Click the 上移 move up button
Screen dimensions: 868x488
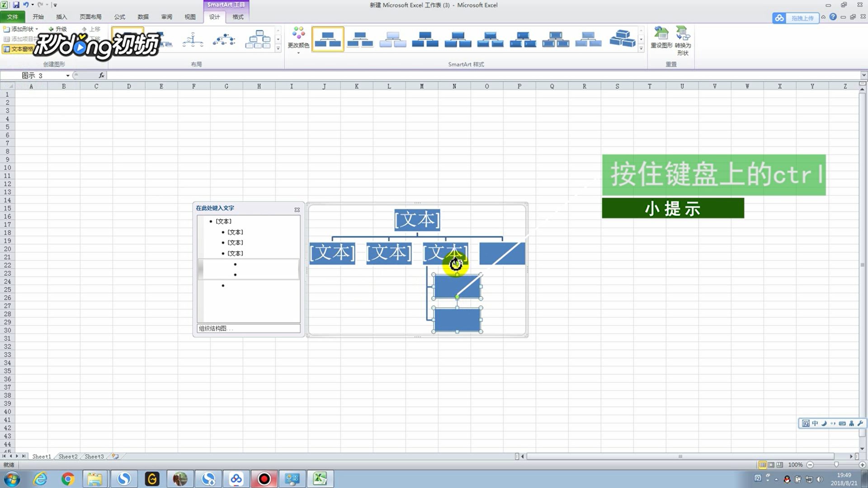(91, 29)
